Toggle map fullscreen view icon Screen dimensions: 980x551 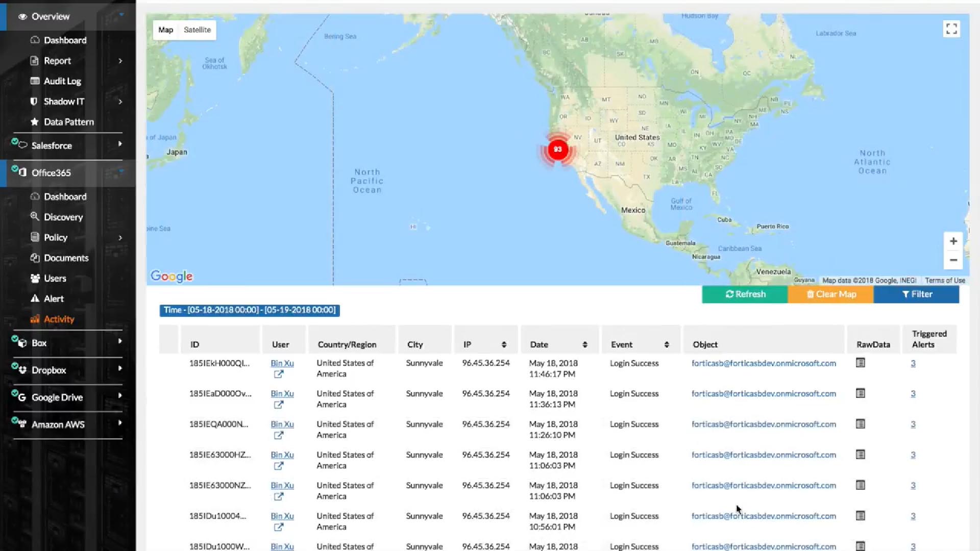point(951,29)
